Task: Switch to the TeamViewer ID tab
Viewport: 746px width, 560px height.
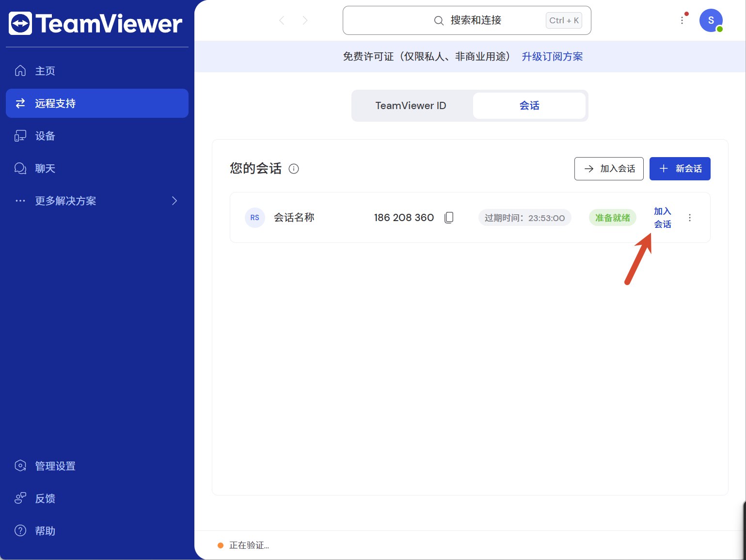Action: click(x=411, y=106)
